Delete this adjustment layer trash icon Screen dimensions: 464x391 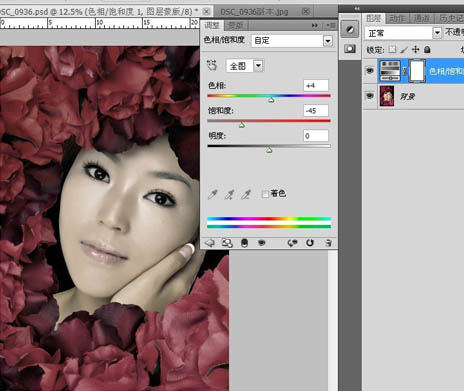click(x=328, y=243)
